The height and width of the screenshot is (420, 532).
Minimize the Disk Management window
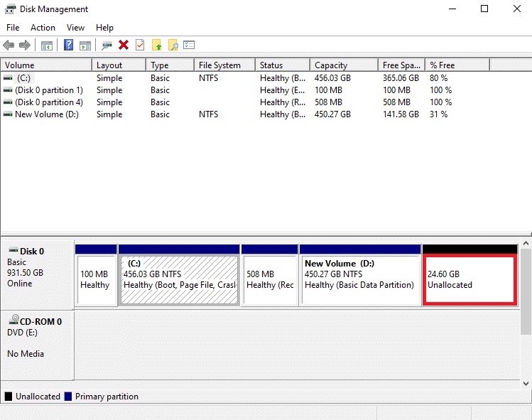tap(452, 9)
